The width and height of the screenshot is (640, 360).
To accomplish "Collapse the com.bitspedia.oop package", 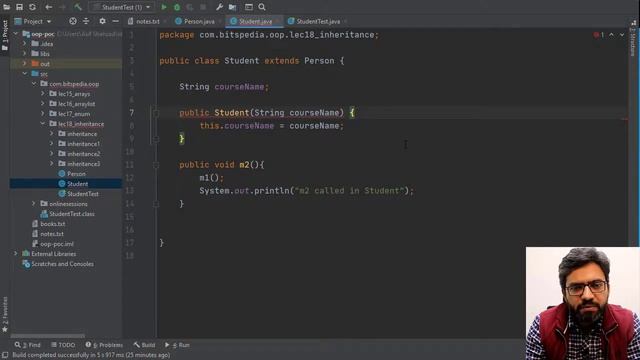I will (34, 84).
